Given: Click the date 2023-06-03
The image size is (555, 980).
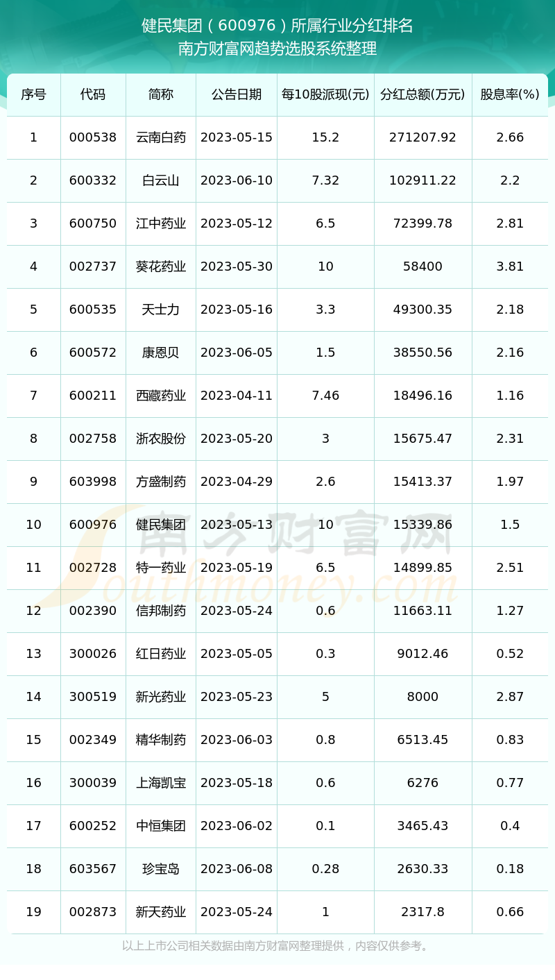Looking at the screenshot, I should [x=237, y=740].
